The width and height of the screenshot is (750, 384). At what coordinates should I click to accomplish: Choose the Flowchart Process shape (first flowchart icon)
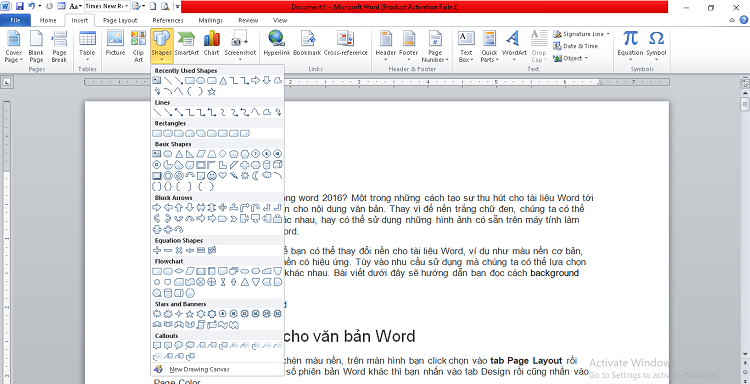[156, 271]
